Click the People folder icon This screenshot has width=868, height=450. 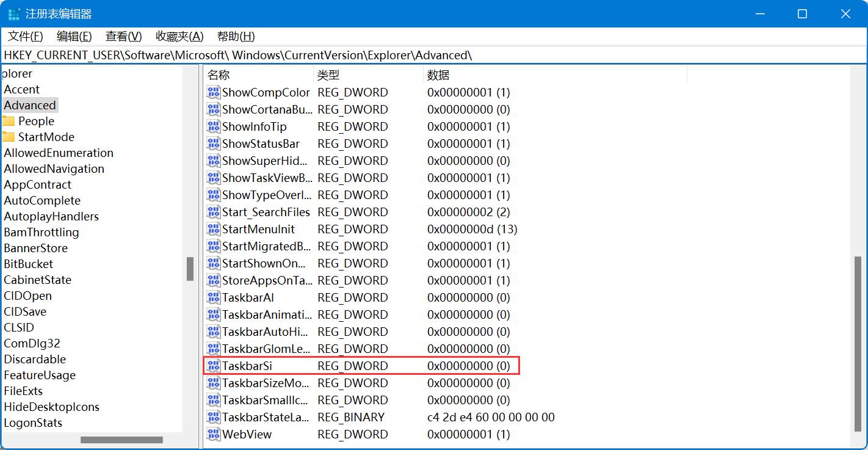tap(9, 121)
